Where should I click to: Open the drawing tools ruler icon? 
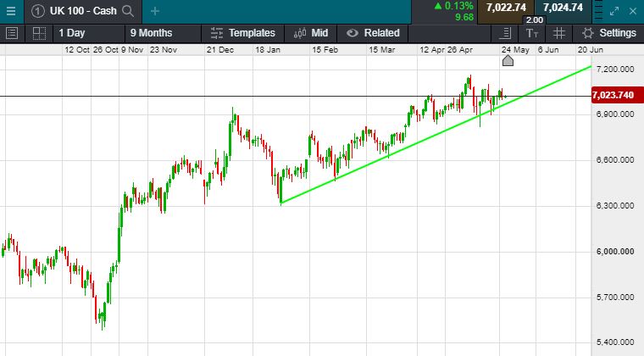[x=505, y=33]
